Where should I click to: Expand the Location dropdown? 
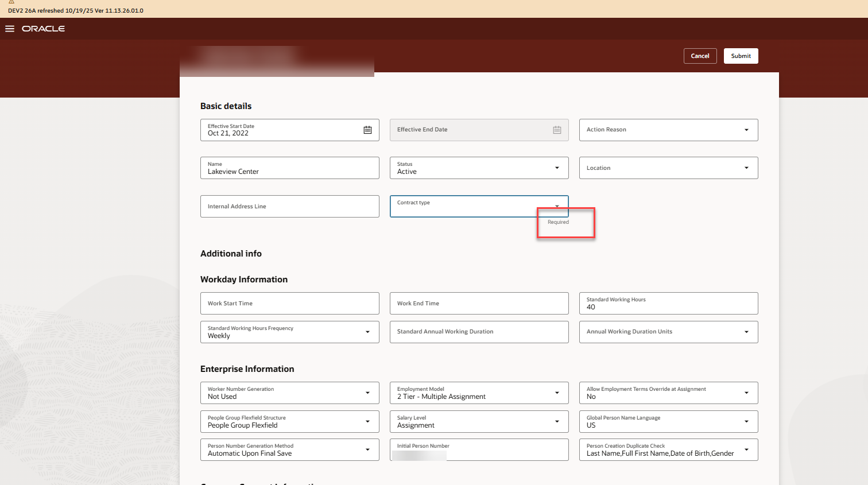746,168
